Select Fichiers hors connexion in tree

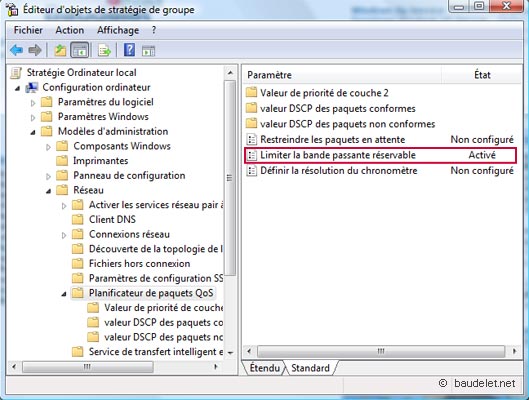pyautogui.click(x=139, y=263)
